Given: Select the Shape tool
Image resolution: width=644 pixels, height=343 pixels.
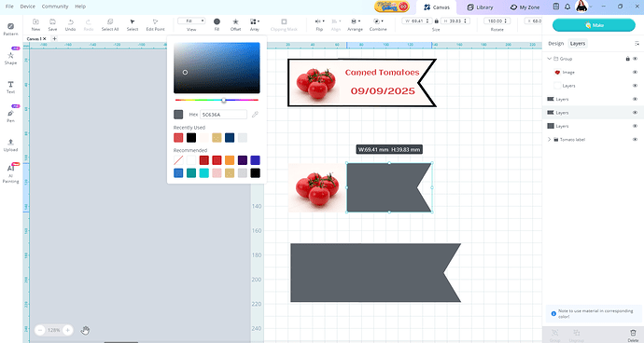Looking at the screenshot, I should pyautogui.click(x=10, y=58).
